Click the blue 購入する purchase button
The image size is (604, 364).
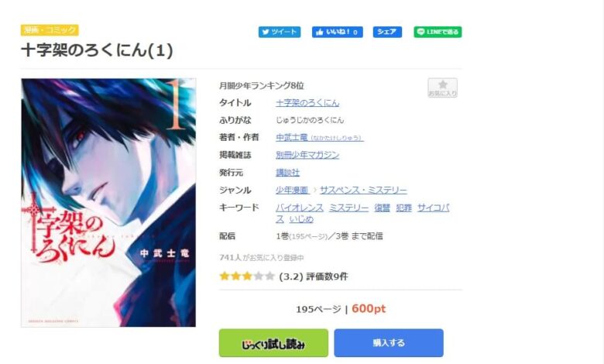[x=389, y=343]
